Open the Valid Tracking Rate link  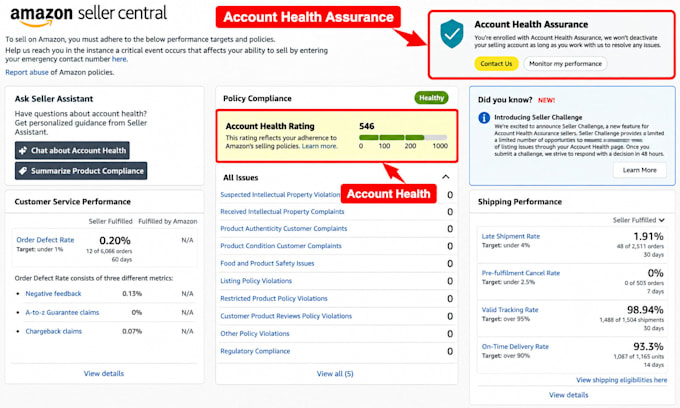click(510, 310)
